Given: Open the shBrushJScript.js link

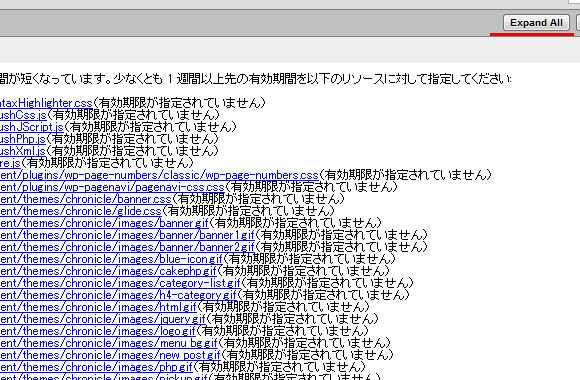Looking at the screenshot, I should pos(32,127).
